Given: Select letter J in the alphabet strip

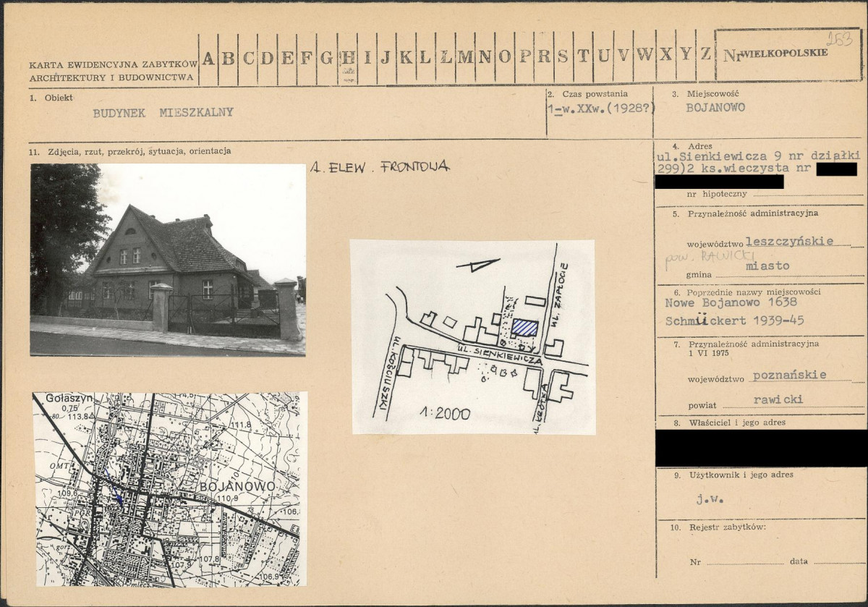Looking at the screenshot, I should [x=386, y=58].
